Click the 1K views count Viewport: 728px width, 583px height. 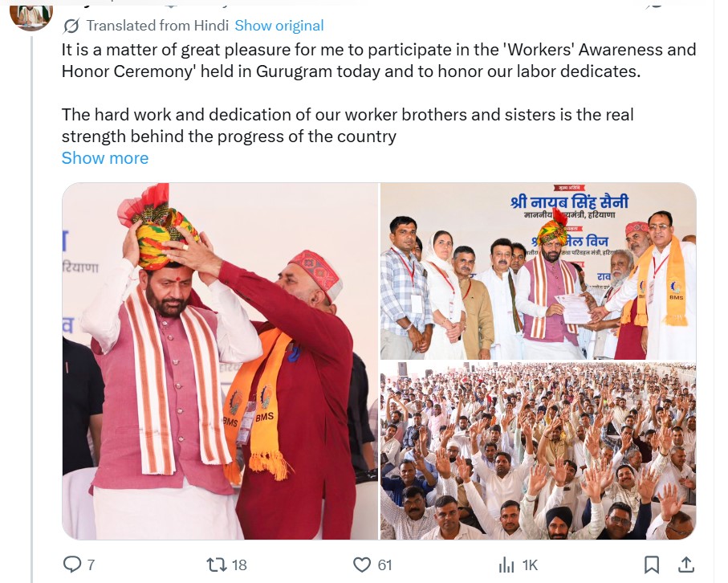coord(530,565)
